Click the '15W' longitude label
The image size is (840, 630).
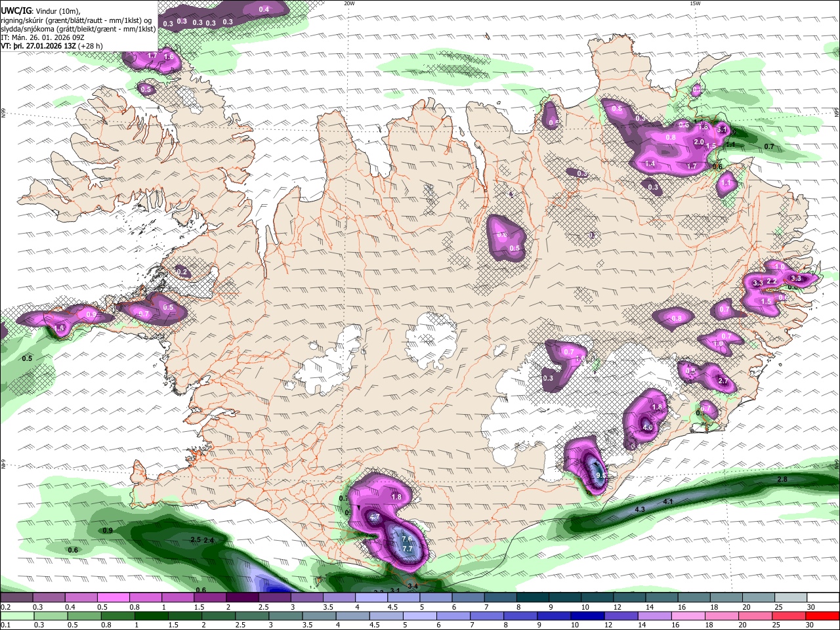694,3
